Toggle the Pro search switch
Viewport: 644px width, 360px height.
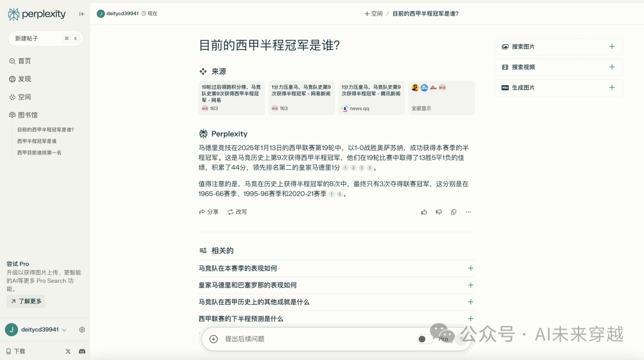425,339
